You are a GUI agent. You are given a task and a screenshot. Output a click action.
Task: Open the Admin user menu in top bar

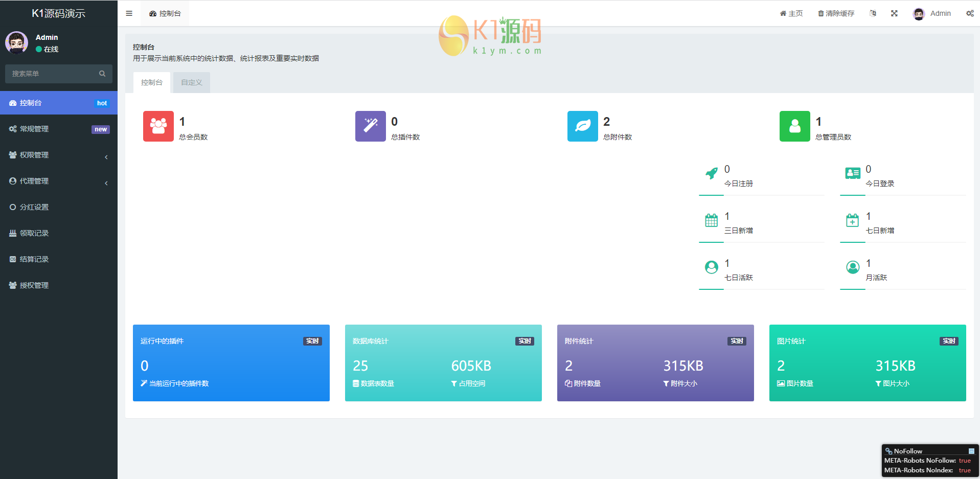pos(932,13)
